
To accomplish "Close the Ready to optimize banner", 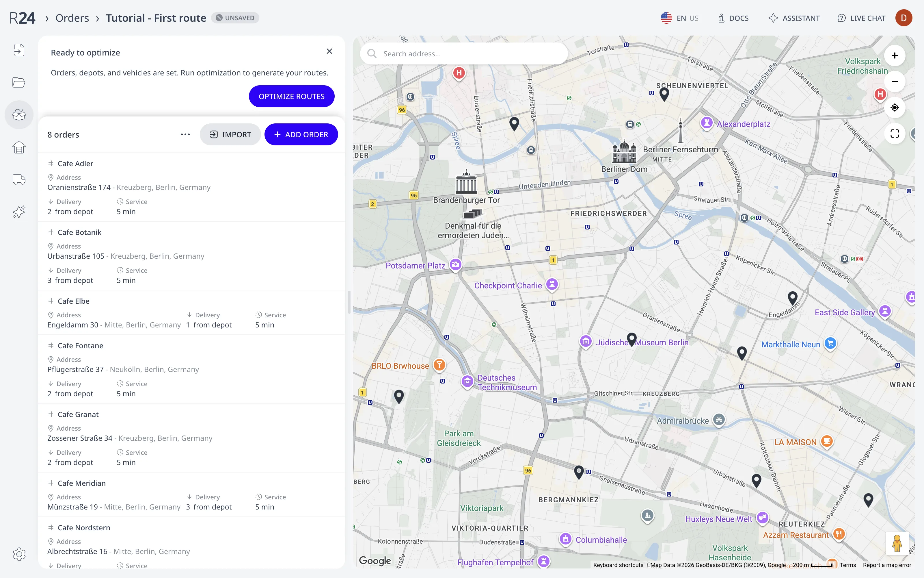I will (329, 51).
